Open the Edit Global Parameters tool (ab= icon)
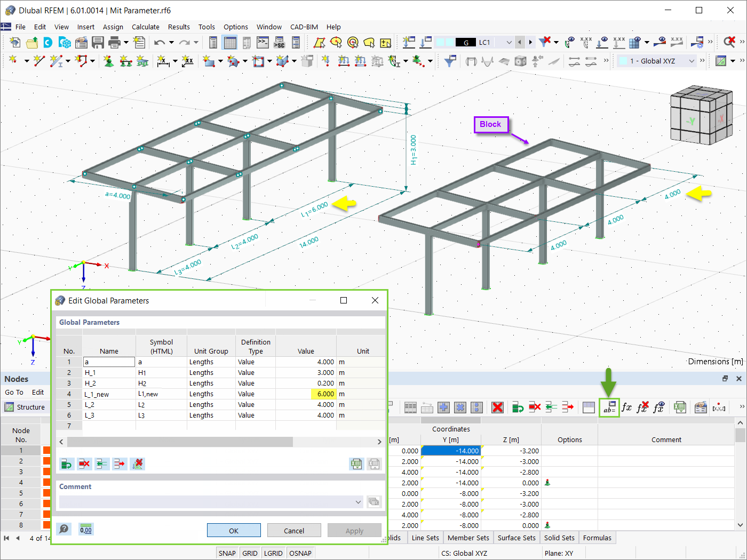 (610, 407)
